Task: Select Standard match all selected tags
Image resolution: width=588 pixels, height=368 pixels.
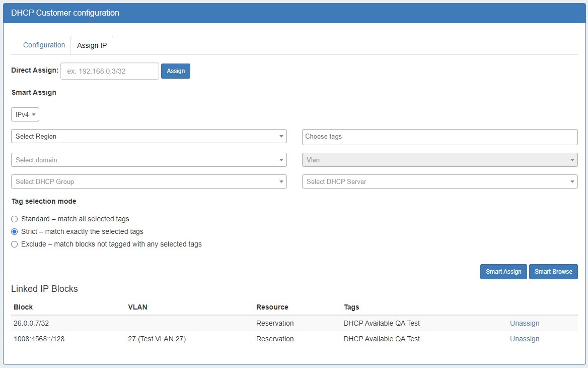Action: [x=15, y=219]
